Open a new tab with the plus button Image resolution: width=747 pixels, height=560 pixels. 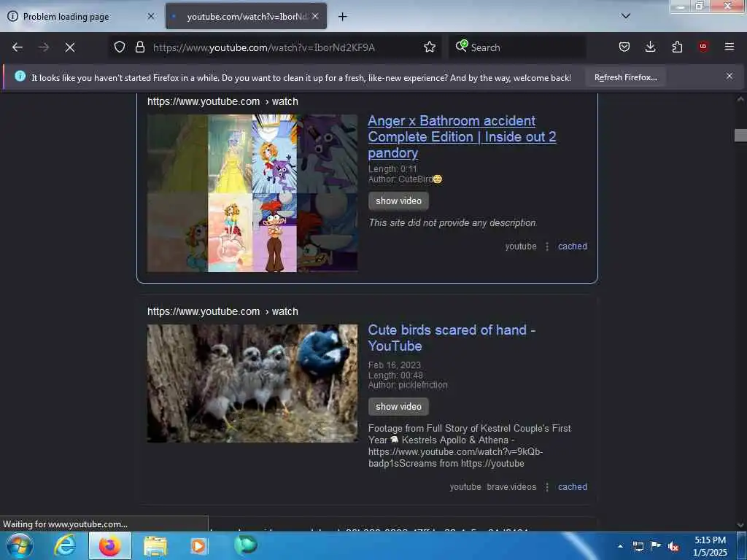[342, 17]
